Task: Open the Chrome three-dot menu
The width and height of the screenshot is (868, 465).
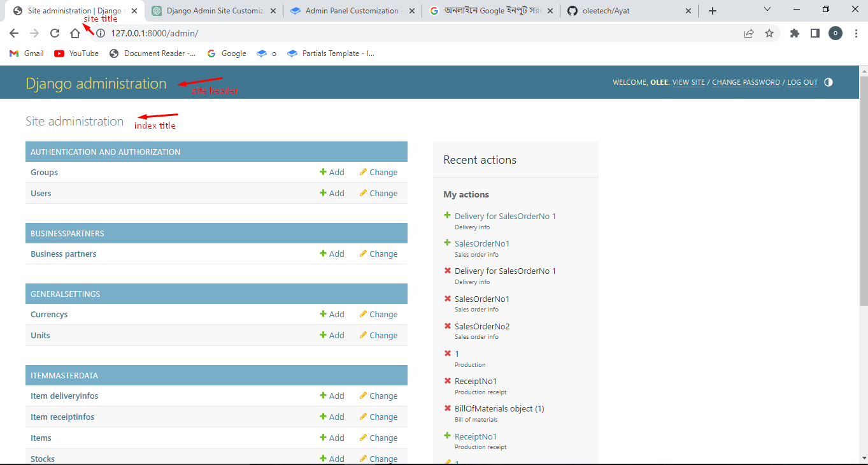Action: pyautogui.click(x=856, y=33)
